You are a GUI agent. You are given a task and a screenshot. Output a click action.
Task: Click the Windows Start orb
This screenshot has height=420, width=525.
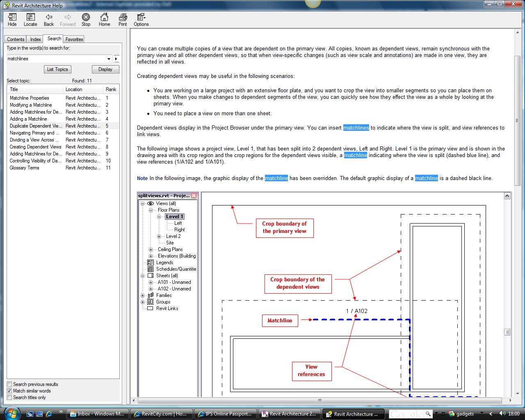click(11, 413)
